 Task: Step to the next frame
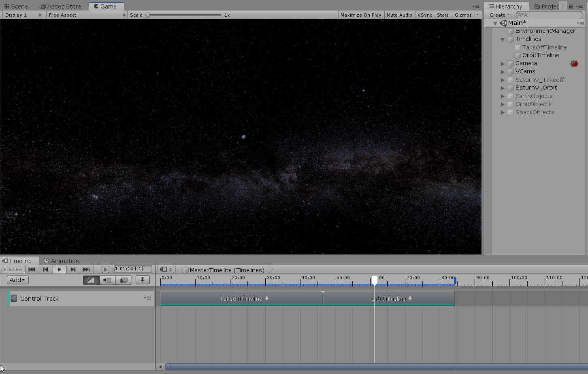tap(73, 269)
